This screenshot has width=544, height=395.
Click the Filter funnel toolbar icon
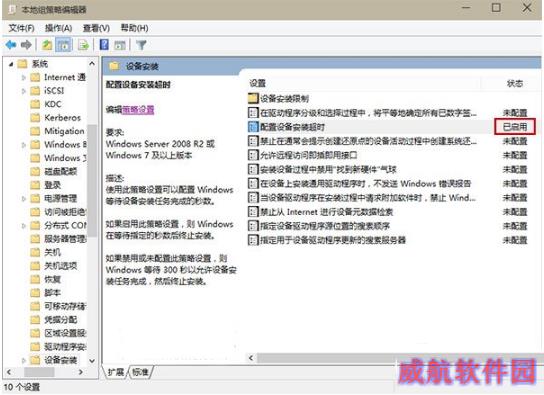pyautogui.click(x=141, y=45)
